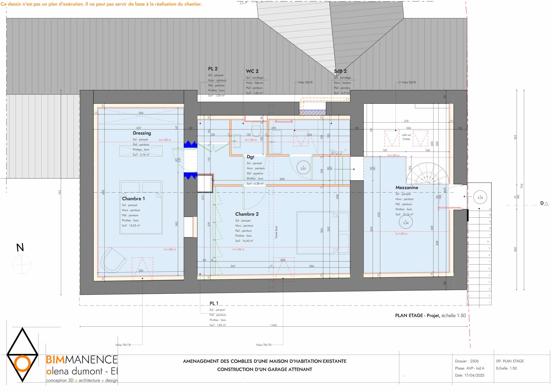Viewport: 551px width, 392px height.
Task: Click the north compass circle under N
Action: coord(22,264)
